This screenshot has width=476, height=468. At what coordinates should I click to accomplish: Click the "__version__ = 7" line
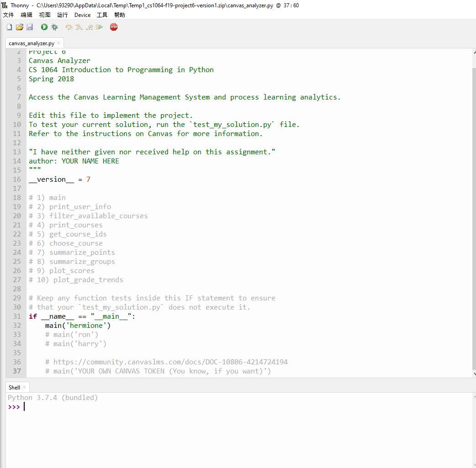tap(59, 179)
